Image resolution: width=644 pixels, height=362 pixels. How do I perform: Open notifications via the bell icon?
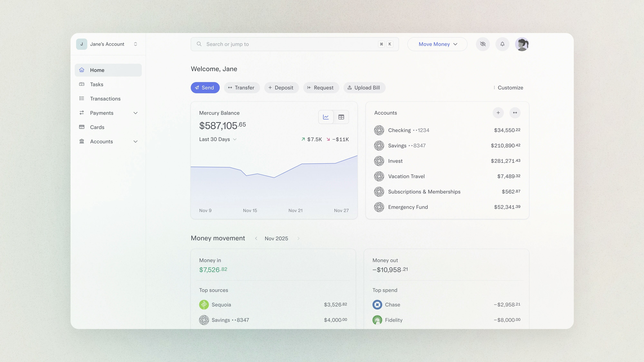point(502,44)
